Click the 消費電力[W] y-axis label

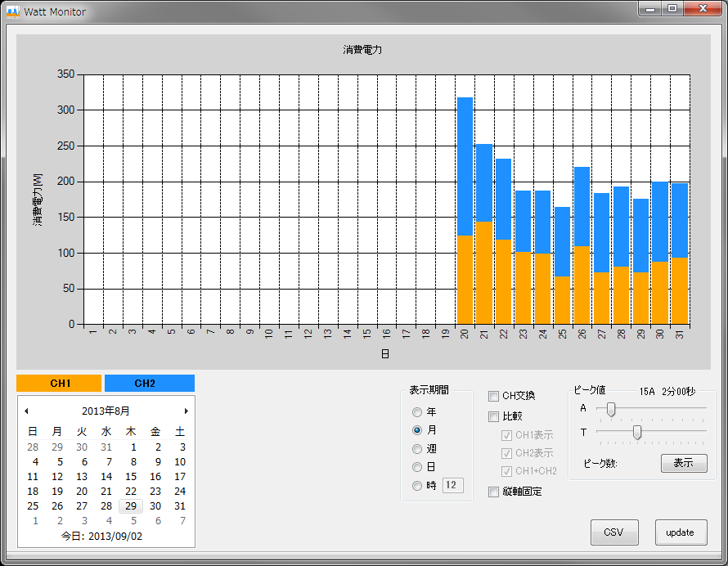click(x=38, y=200)
